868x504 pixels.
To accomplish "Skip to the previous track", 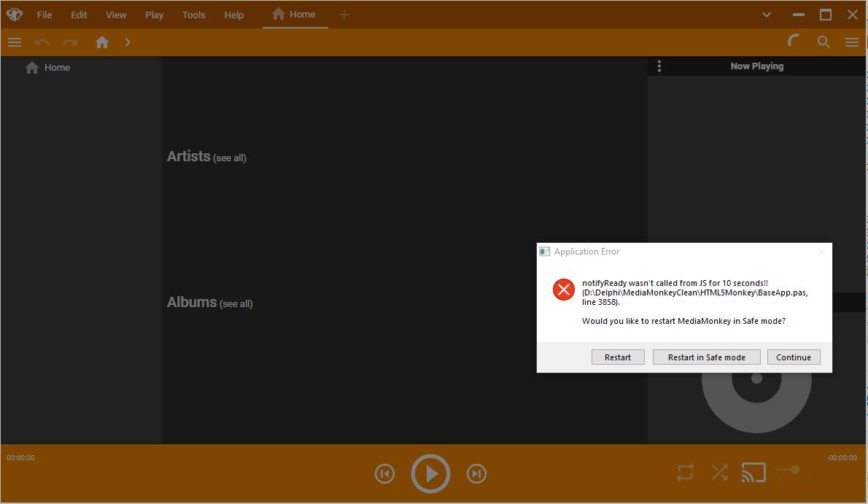I will coord(384,474).
